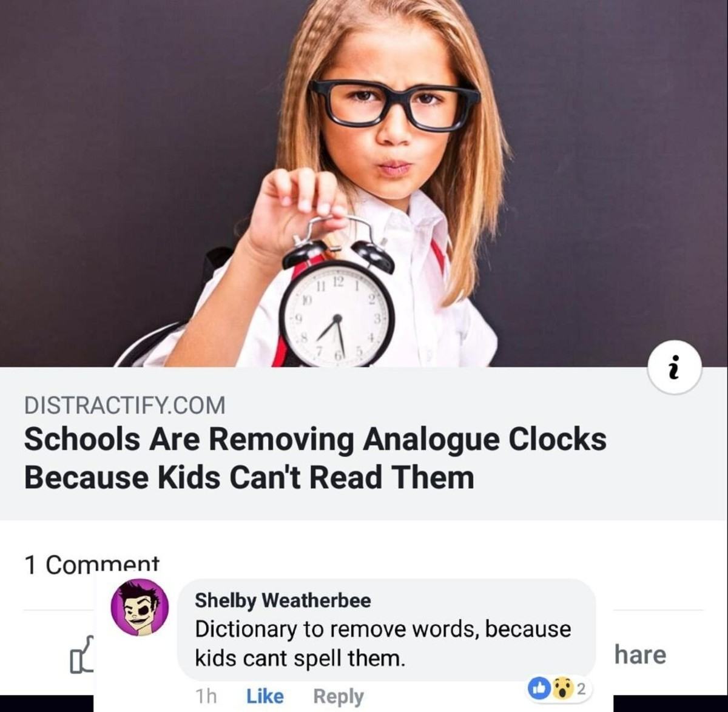Viewport: 728px width, 712px height.
Task: Open the Analogue Clocks article headline
Action: tap(315, 458)
